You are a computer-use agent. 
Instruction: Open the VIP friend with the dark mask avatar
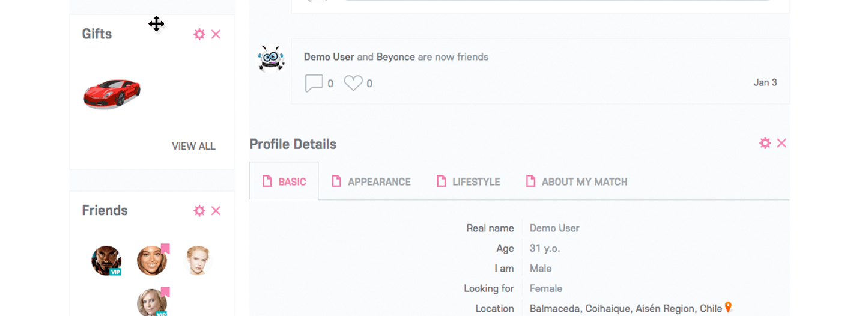(106, 260)
